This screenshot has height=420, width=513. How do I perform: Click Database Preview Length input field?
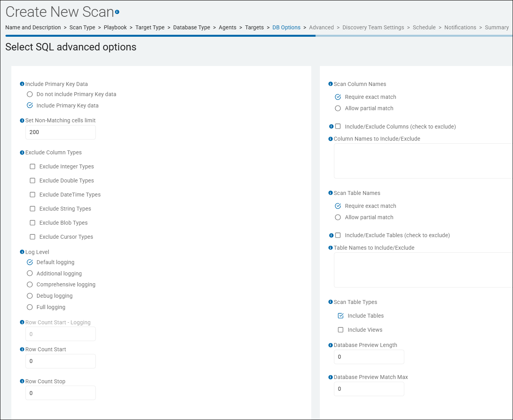point(369,357)
